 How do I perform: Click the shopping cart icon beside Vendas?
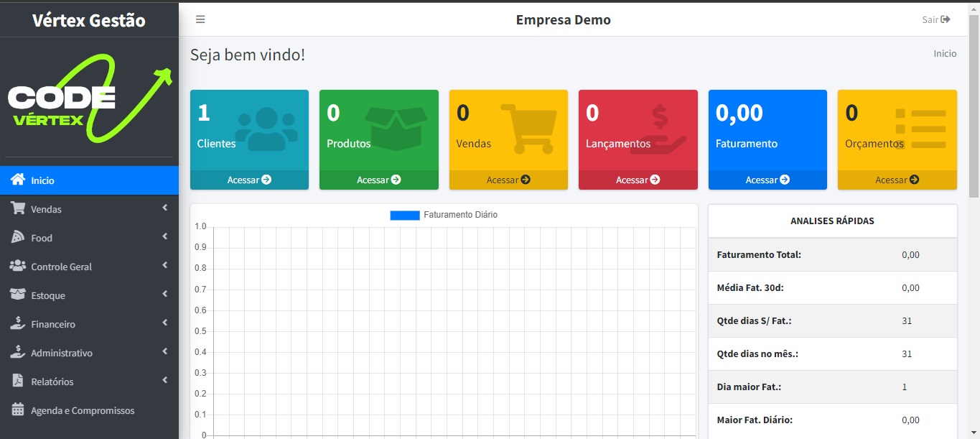(x=18, y=208)
